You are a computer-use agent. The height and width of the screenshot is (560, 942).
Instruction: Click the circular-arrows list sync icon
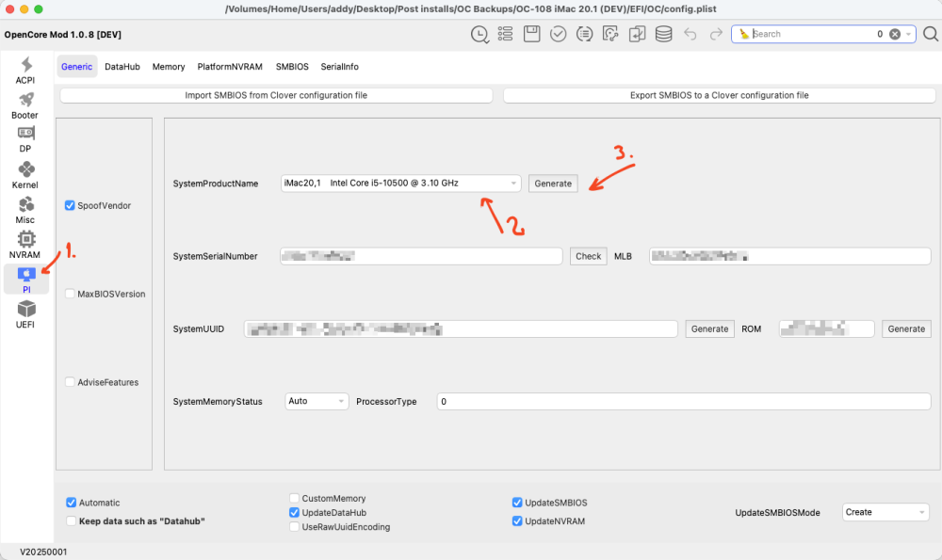[x=585, y=34]
